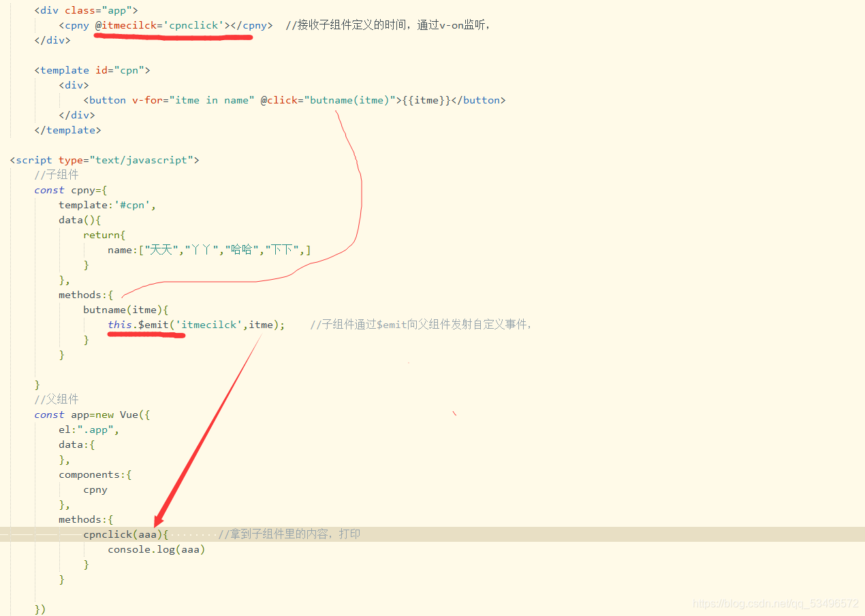Click the name array line with 天天

(209, 250)
